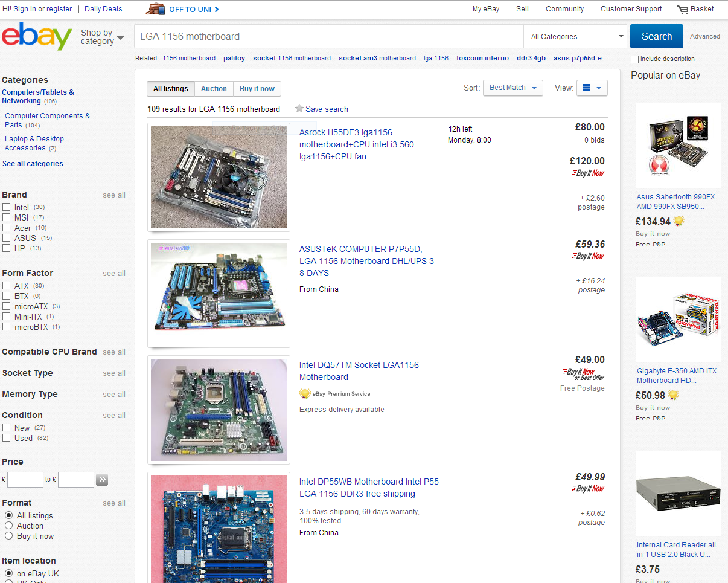This screenshot has width=728, height=583.
Task: Click top-rated badge beside £134.94 price
Action: 679,221
